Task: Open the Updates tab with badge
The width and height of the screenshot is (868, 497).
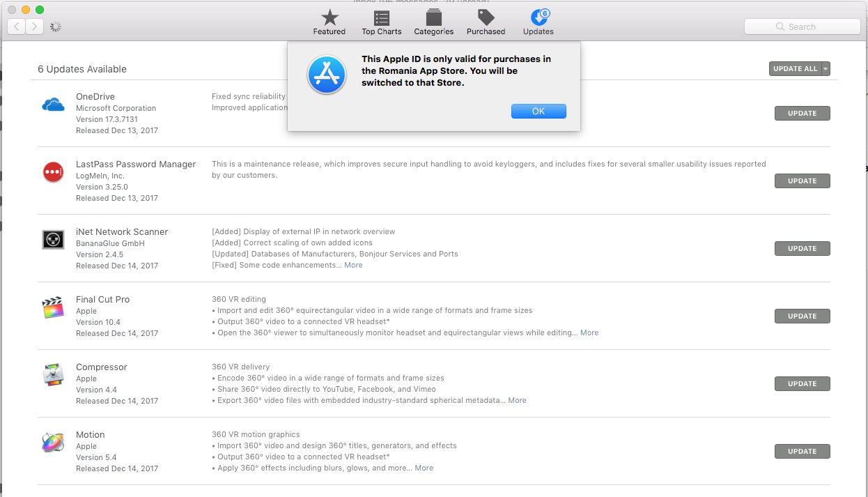Action: coord(538,22)
